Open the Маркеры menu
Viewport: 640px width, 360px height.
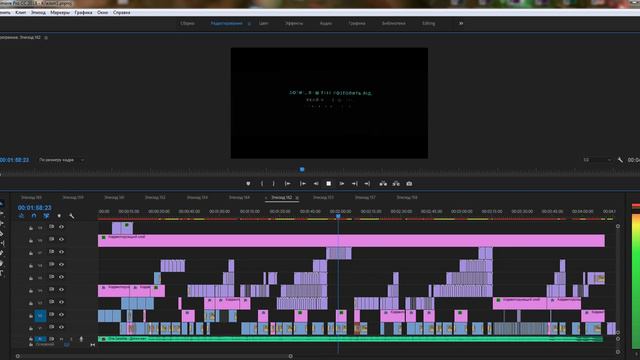60,12
